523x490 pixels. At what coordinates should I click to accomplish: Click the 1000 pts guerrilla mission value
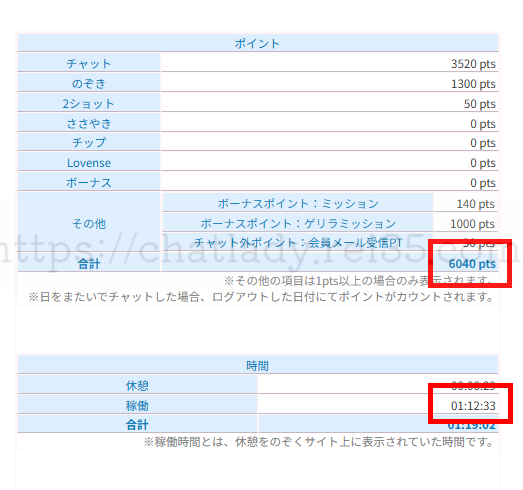[x=472, y=223]
